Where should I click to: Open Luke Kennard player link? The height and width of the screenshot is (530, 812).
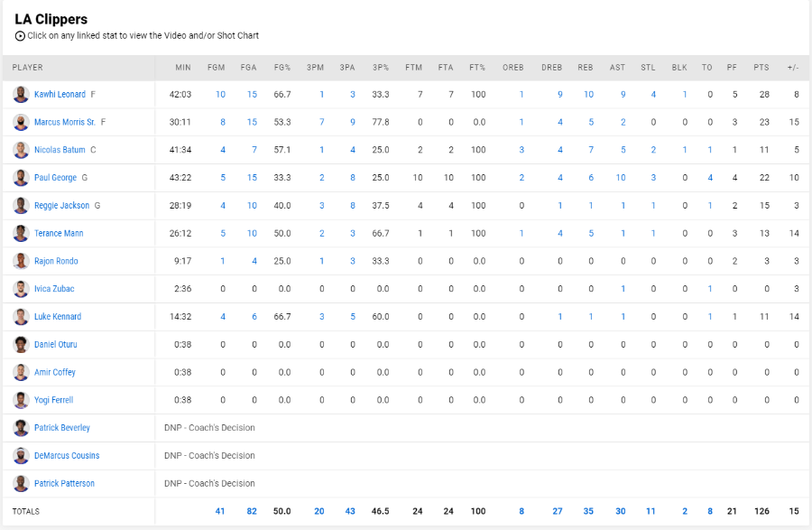58,317
